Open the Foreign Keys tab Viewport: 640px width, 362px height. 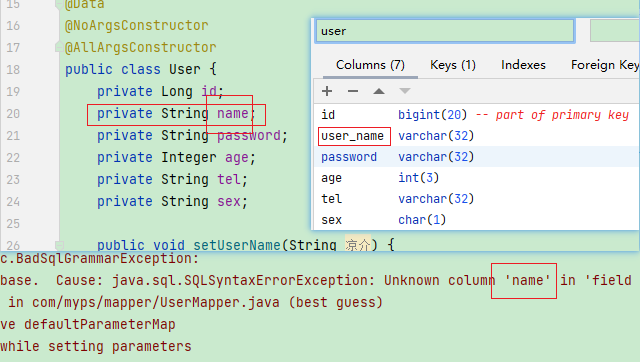point(605,65)
